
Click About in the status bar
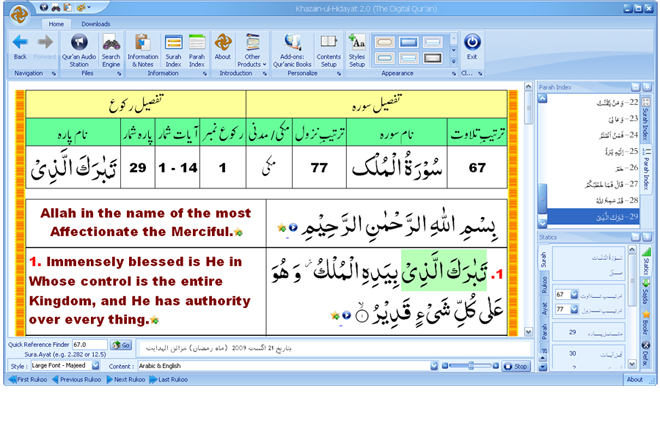click(x=634, y=379)
